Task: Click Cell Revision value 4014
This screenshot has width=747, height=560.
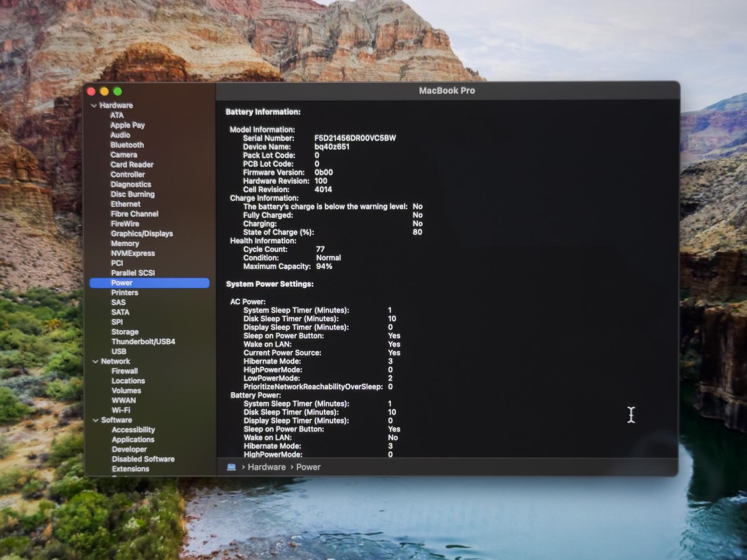Action: (x=323, y=190)
